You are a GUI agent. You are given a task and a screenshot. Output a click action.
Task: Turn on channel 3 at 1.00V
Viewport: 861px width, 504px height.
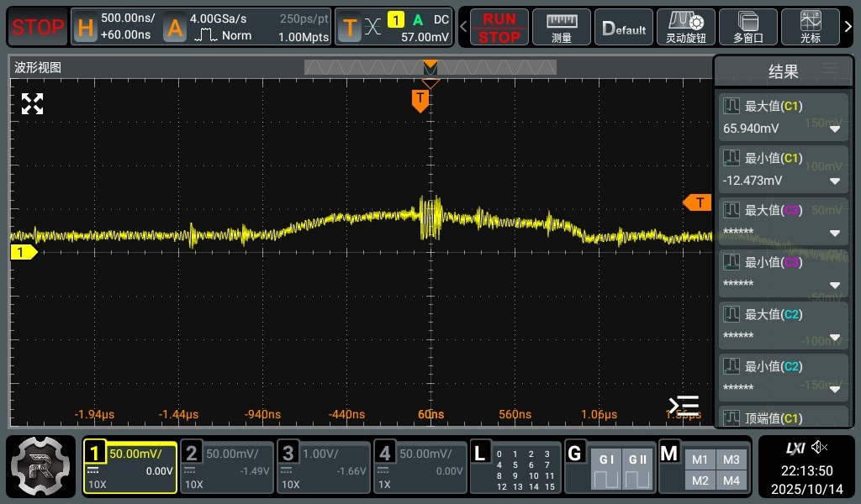(x=324, y=466)
